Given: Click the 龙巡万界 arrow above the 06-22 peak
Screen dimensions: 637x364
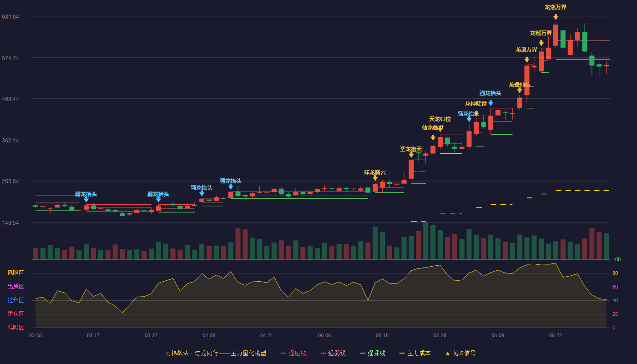Looking at the screenshot, I should (x=556, y=17).
